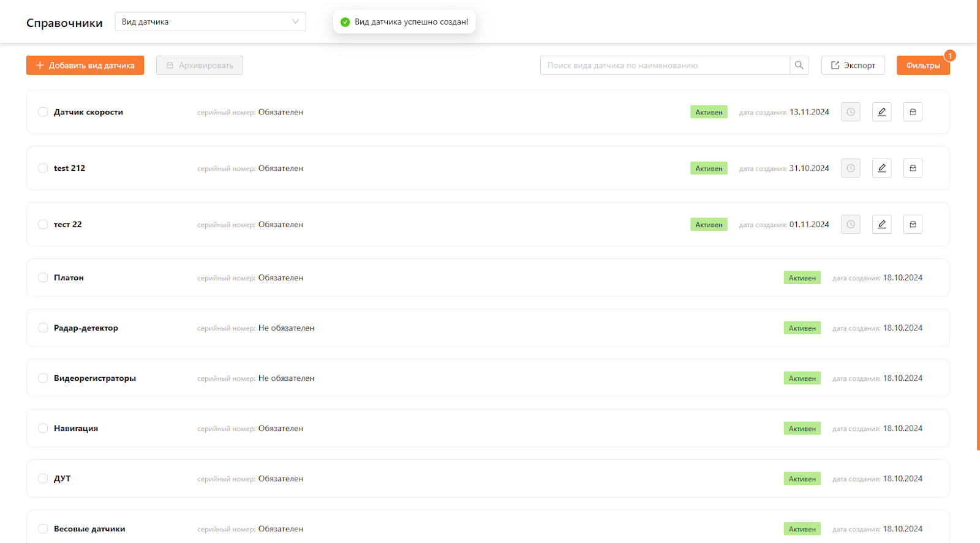Select the Платон checkbox
The height and width of the screenshot is (543, 980).
pos(43,278)
